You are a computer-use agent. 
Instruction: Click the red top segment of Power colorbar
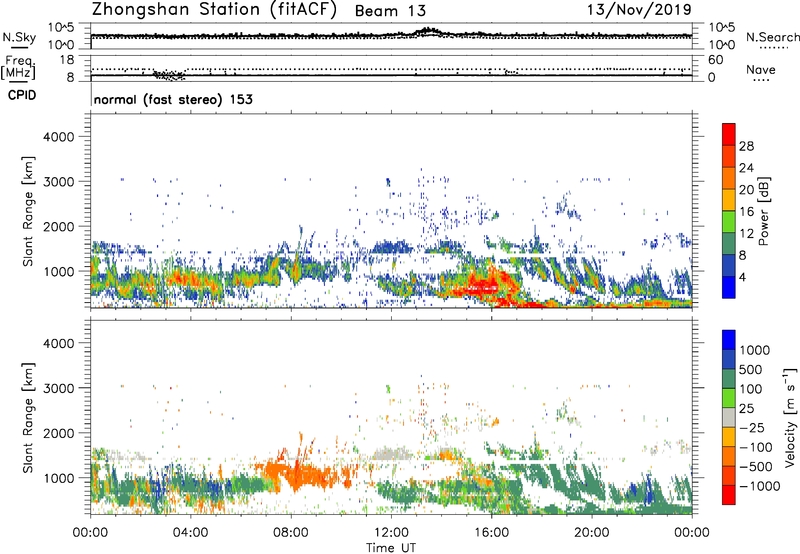click(x=729, y=134)
